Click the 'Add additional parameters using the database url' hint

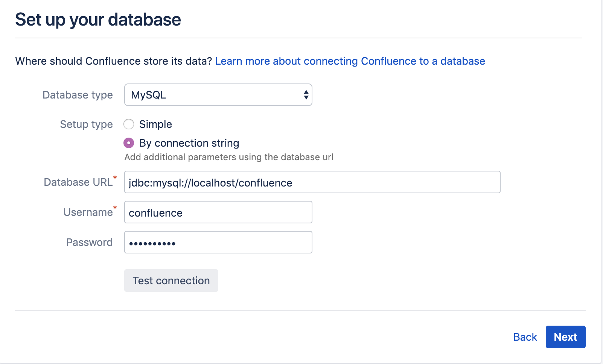click(229, 157)
